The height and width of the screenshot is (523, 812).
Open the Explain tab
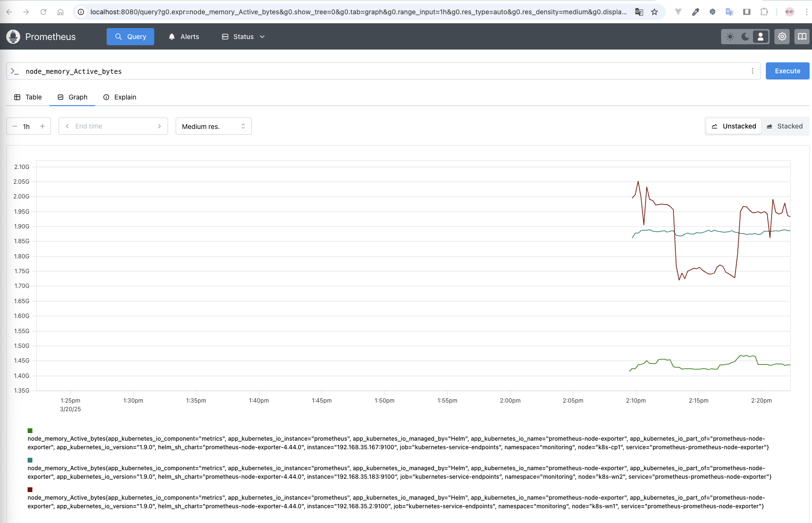point(120,97)
